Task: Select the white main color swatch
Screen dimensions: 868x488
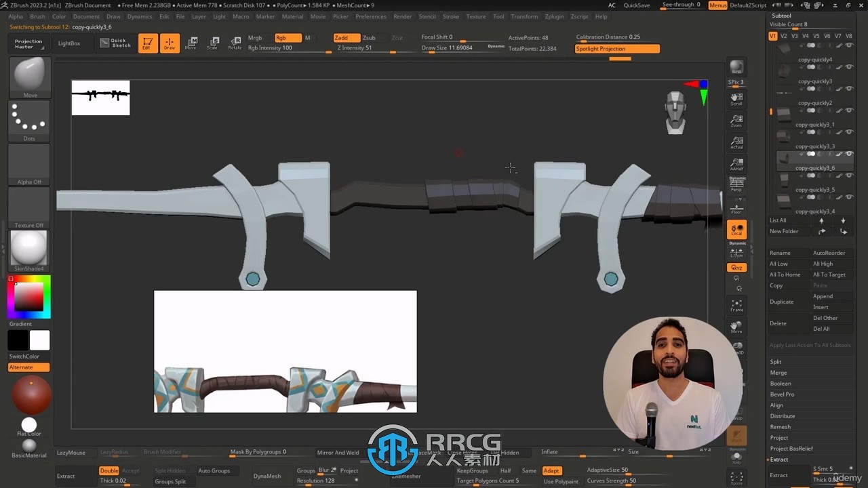Action: tap(39, 340)
